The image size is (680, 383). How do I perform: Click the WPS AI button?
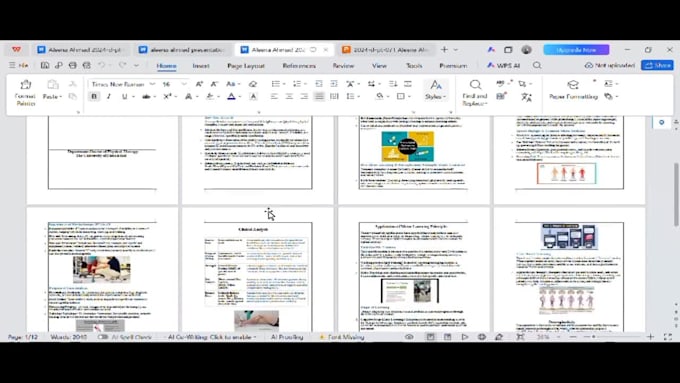point(503,65)
